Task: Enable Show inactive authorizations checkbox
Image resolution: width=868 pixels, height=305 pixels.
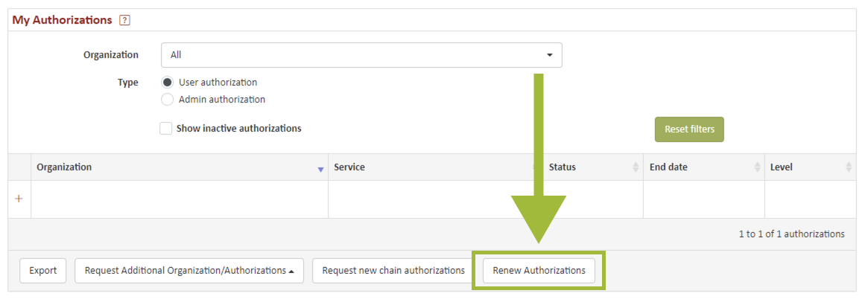Action: [165, 128]
